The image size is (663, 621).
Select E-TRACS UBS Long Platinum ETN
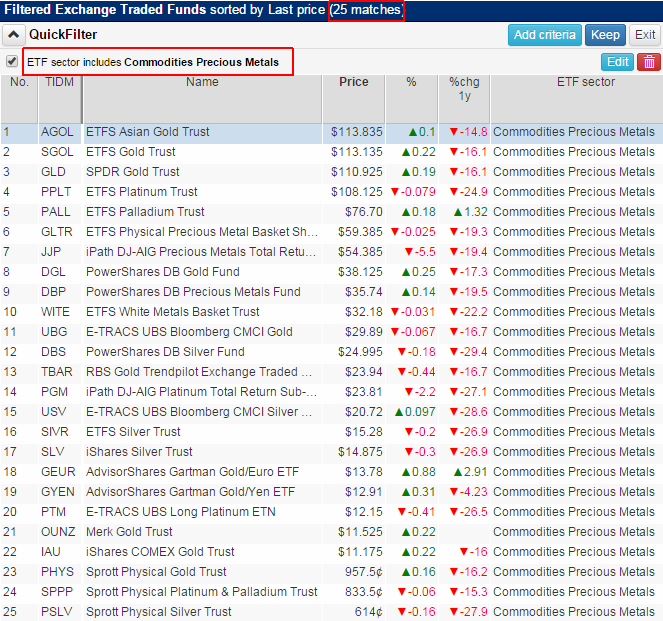pos(181,512)
